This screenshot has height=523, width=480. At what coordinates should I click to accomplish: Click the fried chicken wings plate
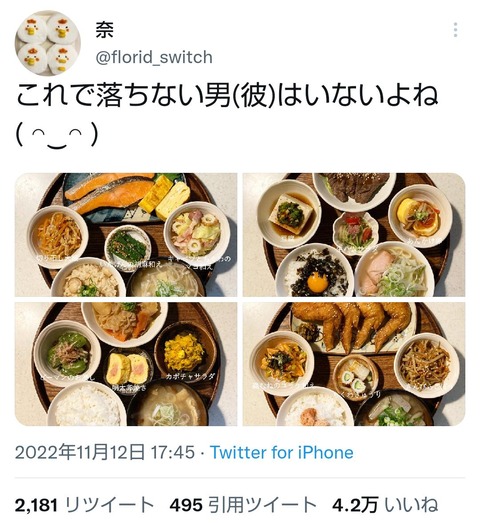click(352, 325)
